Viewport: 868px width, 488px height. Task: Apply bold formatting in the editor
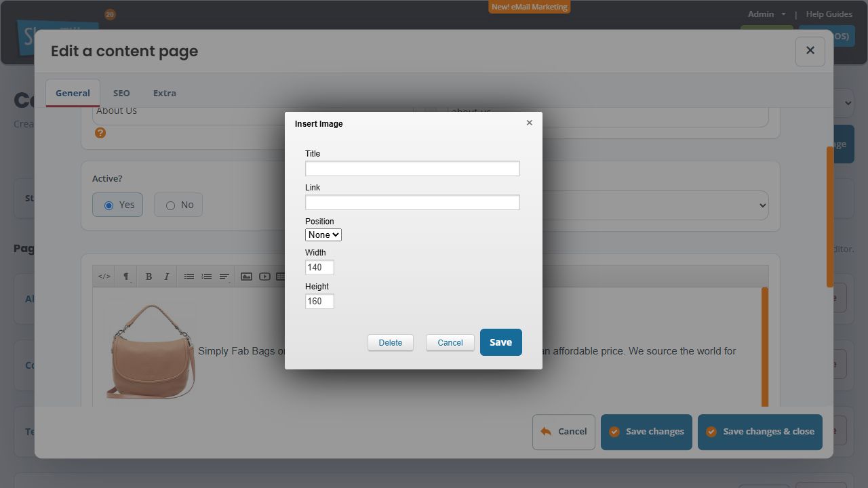tap(149, 277)
